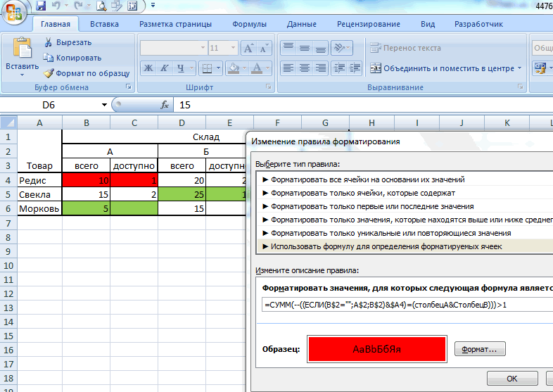Align text to top of cell
This screenshot has height=392, width=553.
(x=288, y=48)
